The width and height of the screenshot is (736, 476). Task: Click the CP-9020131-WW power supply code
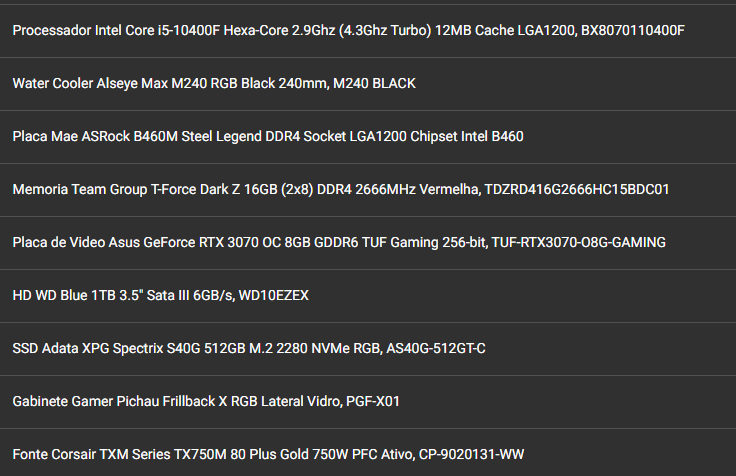click(x=471, y=455)
